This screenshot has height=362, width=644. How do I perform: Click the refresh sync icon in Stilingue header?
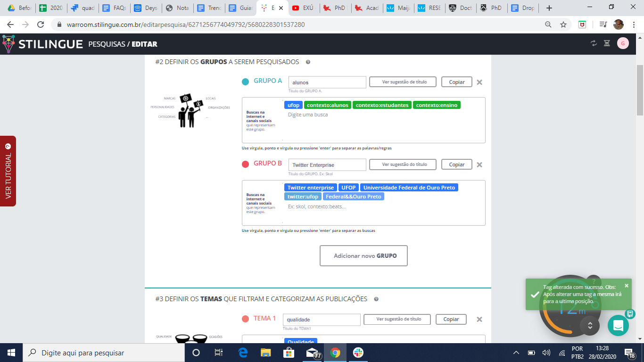[x=594, y=43]
